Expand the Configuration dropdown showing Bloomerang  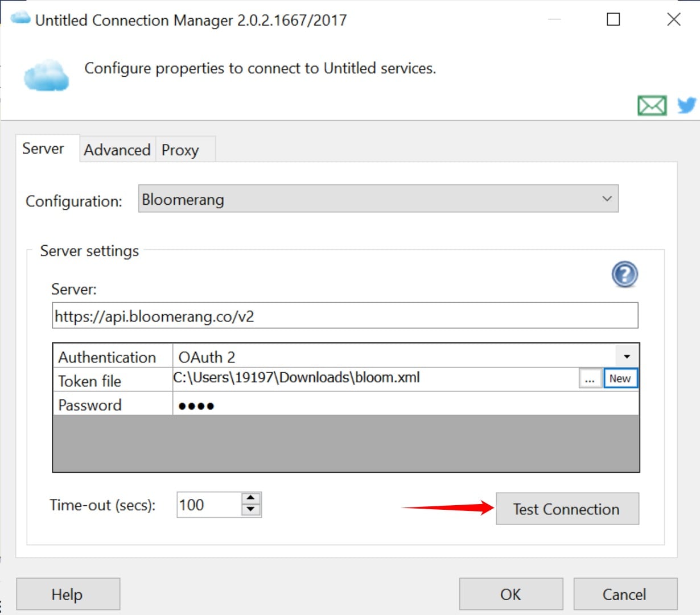tap(378, 199)
